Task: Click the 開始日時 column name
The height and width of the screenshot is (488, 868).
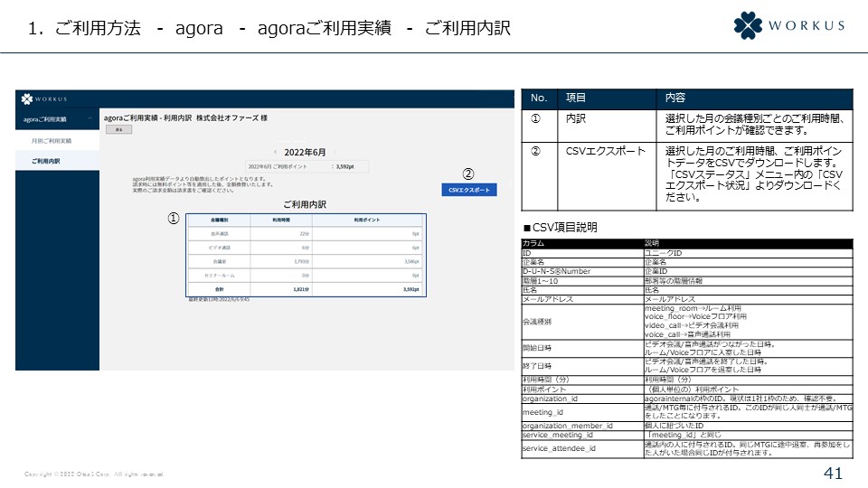Action: [x=537, y=348]
